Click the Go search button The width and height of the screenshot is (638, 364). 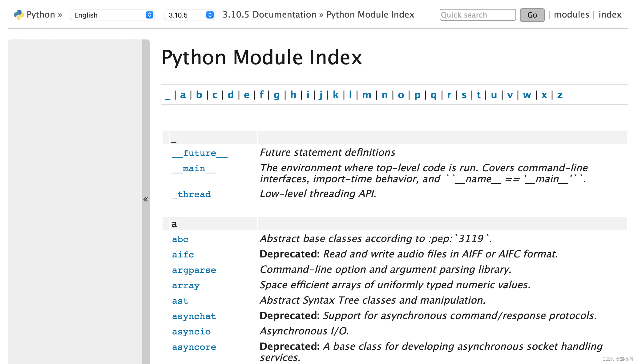[x=532, y=15]
